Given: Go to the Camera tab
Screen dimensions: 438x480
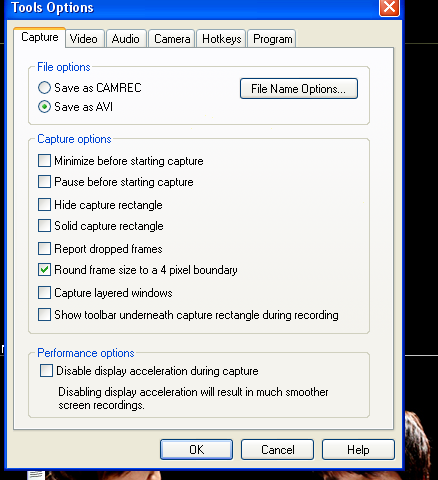Looking at the screenshot, I should click(x=172, y=39).
